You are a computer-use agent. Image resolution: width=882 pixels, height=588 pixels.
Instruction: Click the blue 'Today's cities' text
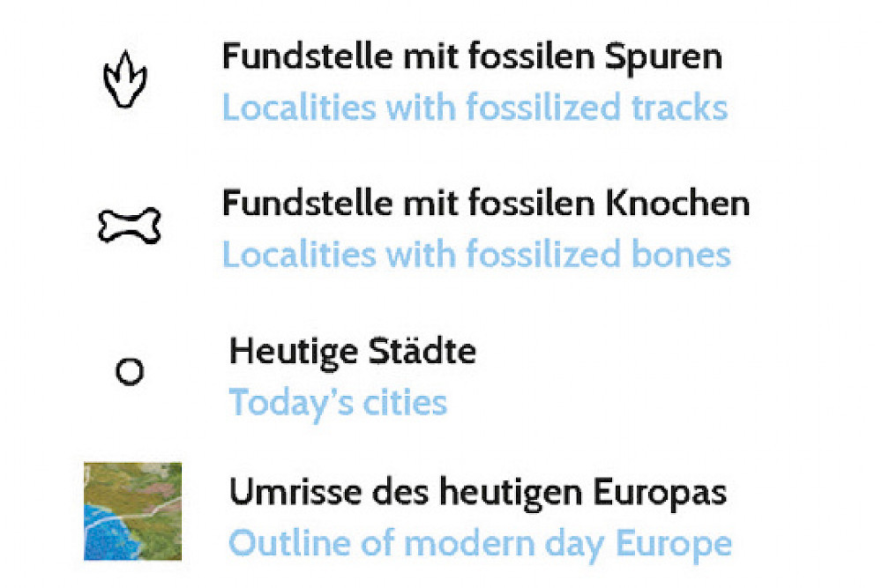338,403
